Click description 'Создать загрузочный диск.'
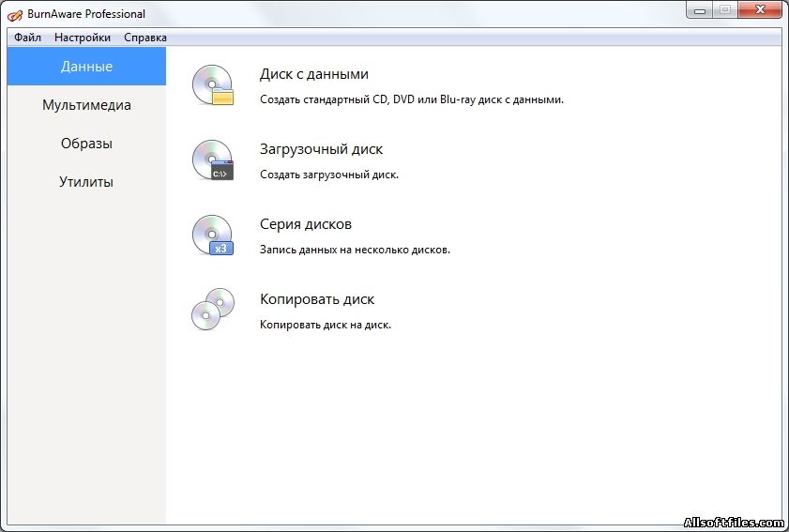 (x=329, y=175)
